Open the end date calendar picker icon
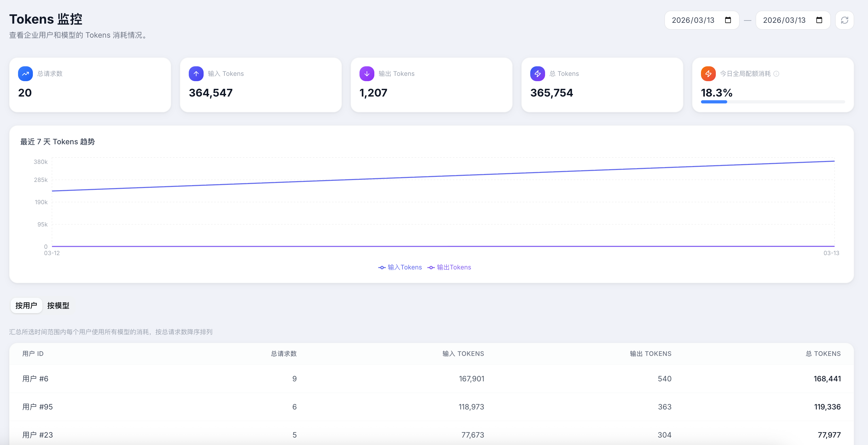Viewport: 868px width, 445px height. tap(819, 20)
